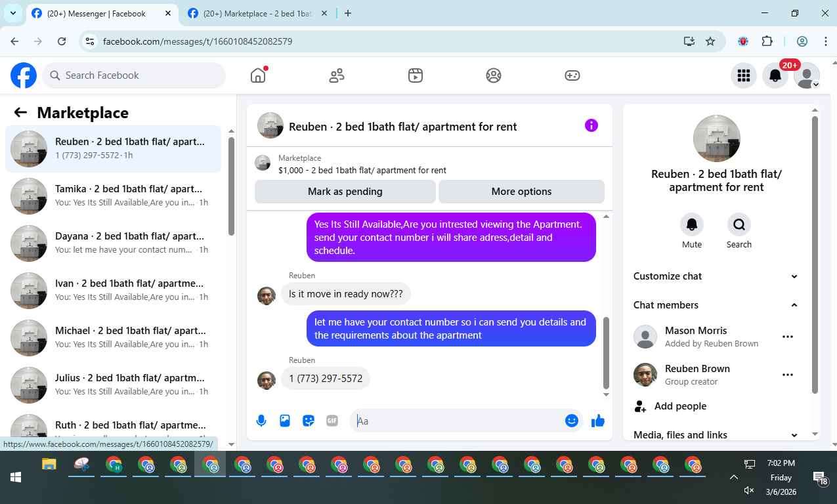Mute this chat with bell icon
The image size is (837, 504).
[692, 224]
